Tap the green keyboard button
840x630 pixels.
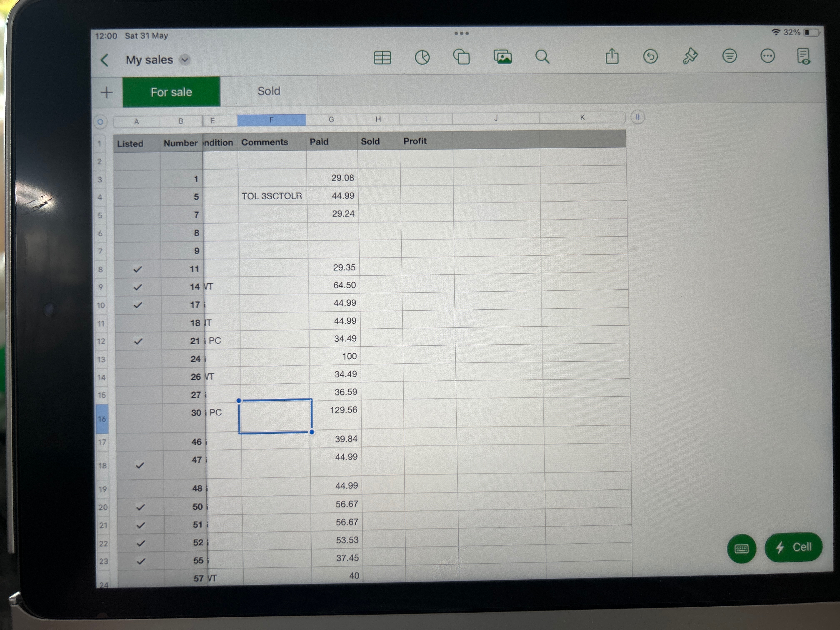coord(741,548)
